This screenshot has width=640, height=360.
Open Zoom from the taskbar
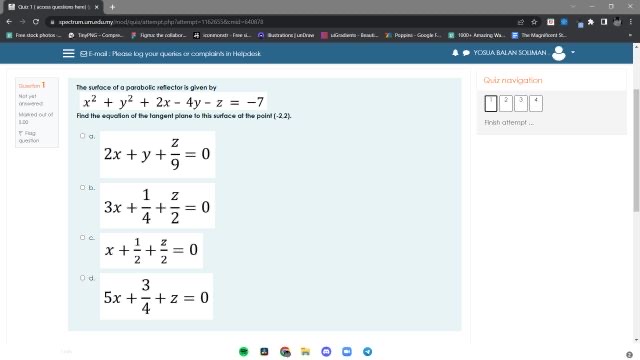point(347,351)
